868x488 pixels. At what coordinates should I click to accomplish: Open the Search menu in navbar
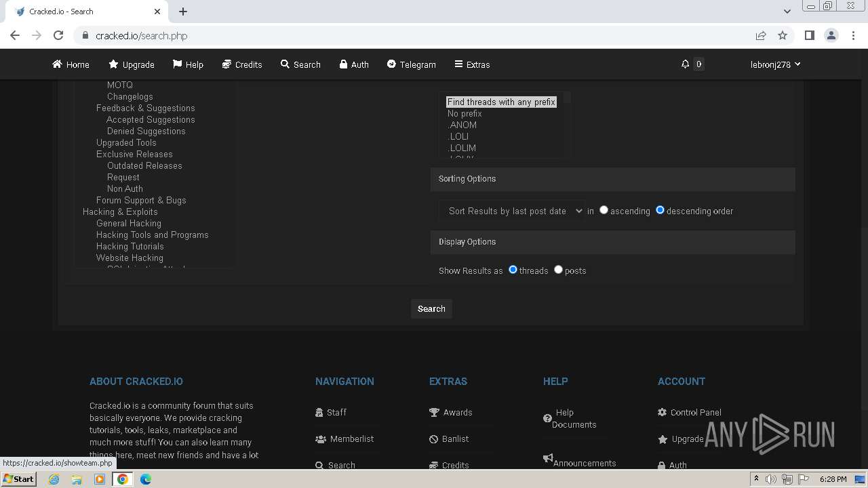pyautogui.click(x=300, y=64)
